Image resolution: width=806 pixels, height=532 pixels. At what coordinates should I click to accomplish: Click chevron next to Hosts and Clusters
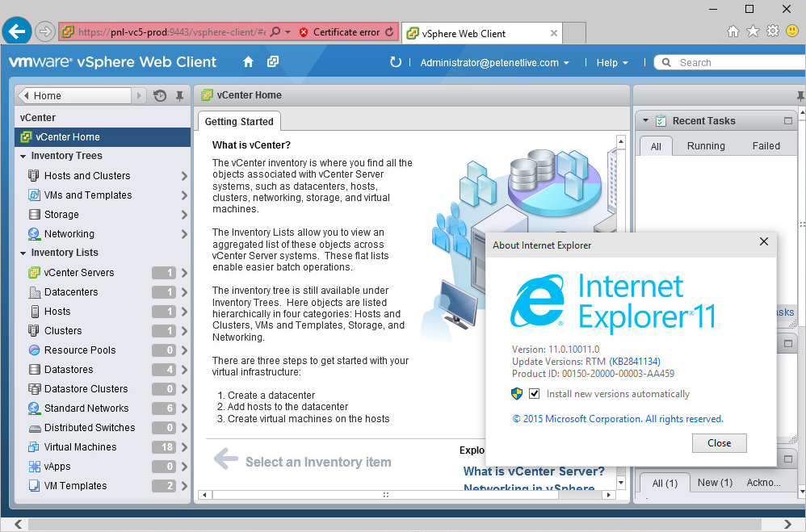(184, 176)
